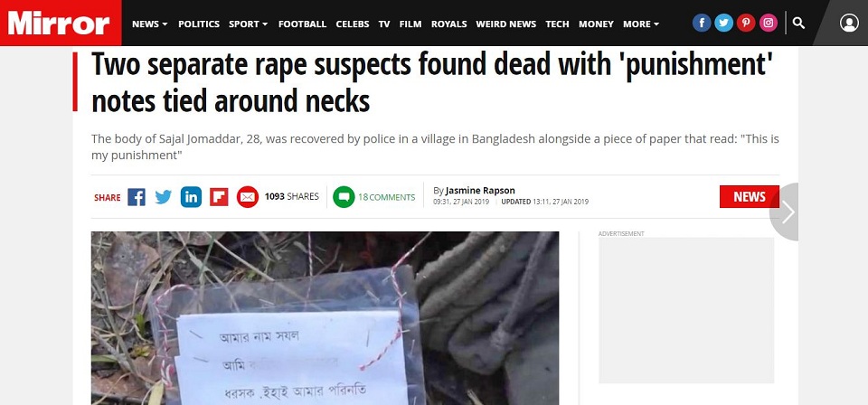
Task: Open the 18 Comments link
Action: (x=373, y=197)
